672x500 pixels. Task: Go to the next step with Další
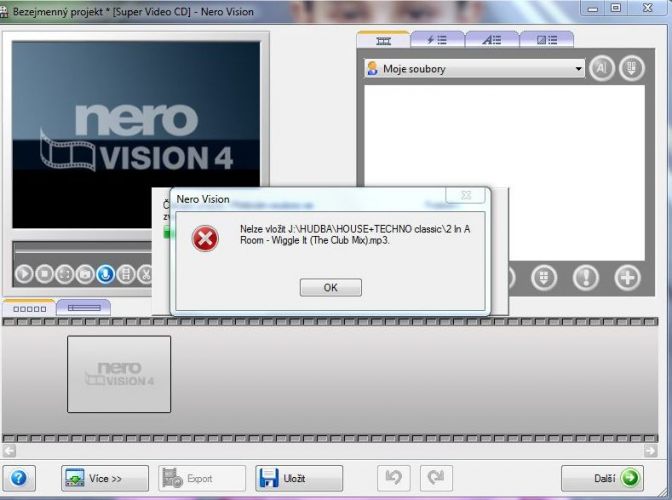tap(602, 478)
